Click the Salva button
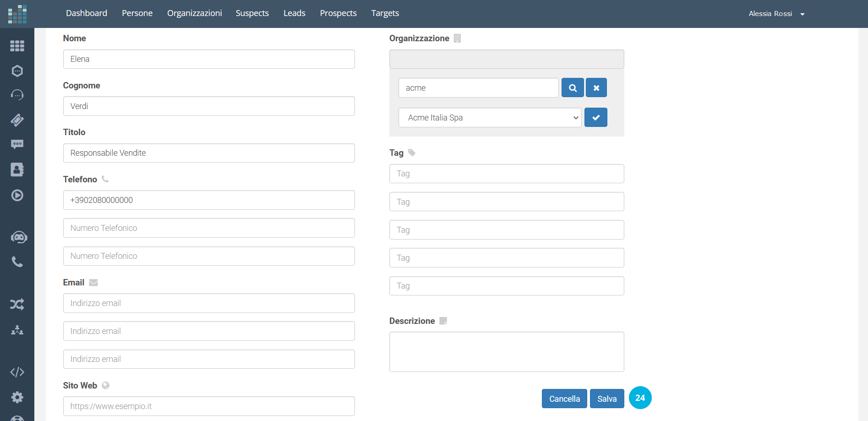This screenshot has width=868, height=421. tap(607, 399)
